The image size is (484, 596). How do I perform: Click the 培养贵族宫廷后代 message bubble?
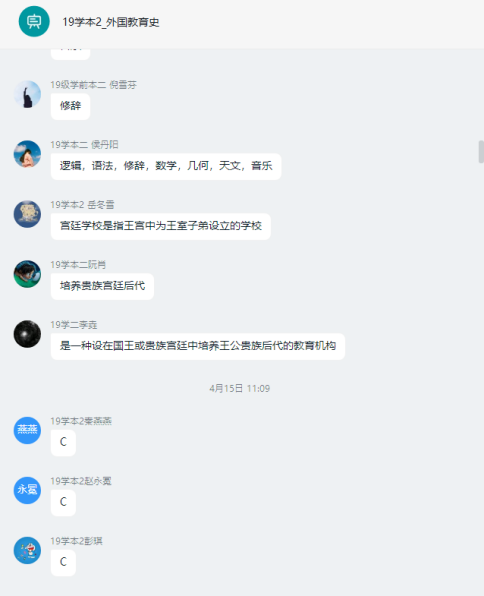click(x=102, y=286)
